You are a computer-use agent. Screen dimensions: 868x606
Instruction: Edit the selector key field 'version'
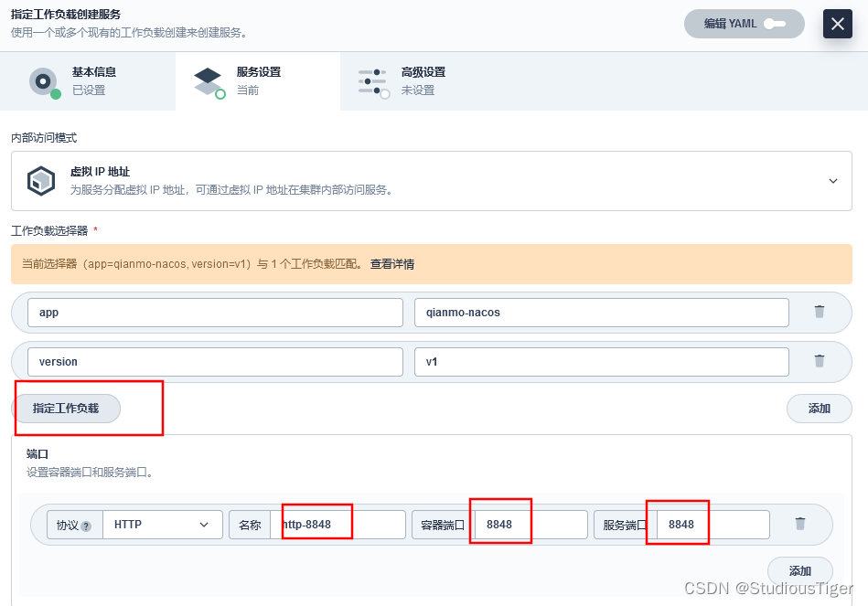click(215, 362)
